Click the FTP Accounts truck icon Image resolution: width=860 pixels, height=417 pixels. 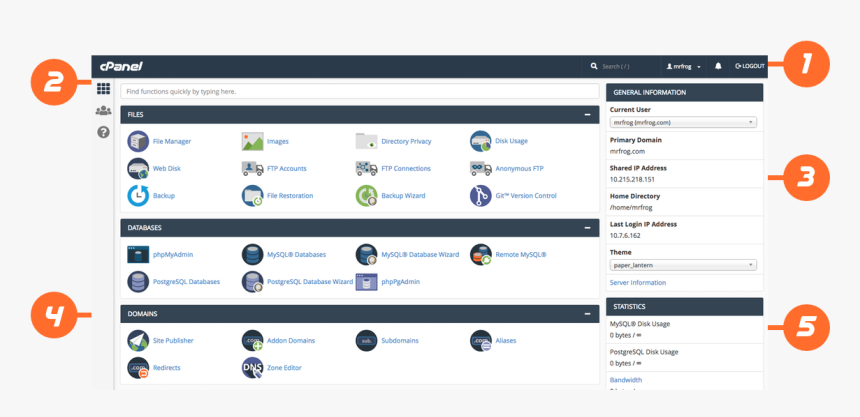pos(252,168)
